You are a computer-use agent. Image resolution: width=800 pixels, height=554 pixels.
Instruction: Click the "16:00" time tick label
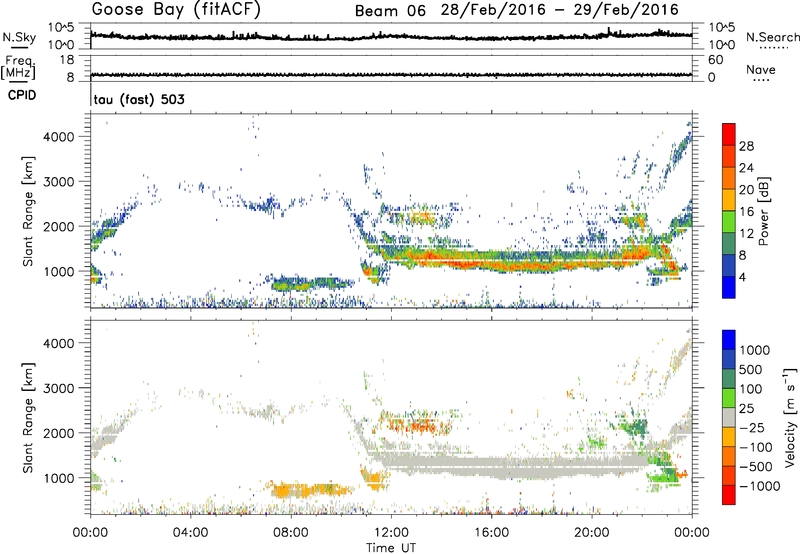(491, 533)
